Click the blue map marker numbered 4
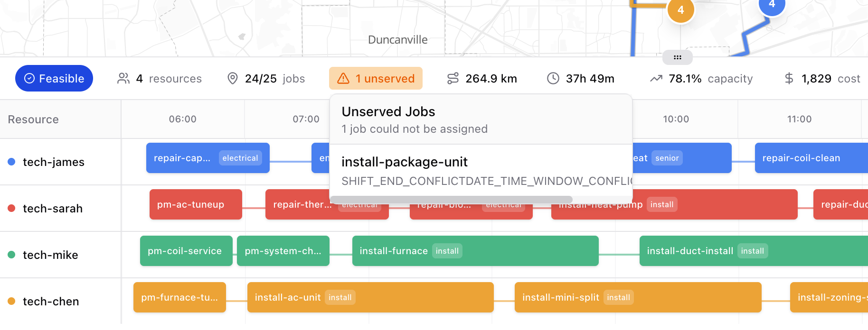The width and height of the screenshot is (868, 330). pyautogui.click(x=772, y=5)
